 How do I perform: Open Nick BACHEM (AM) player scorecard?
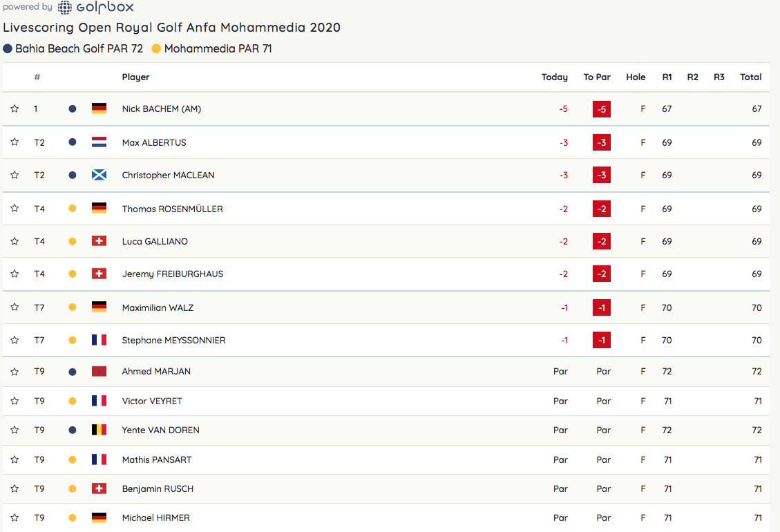162,109
